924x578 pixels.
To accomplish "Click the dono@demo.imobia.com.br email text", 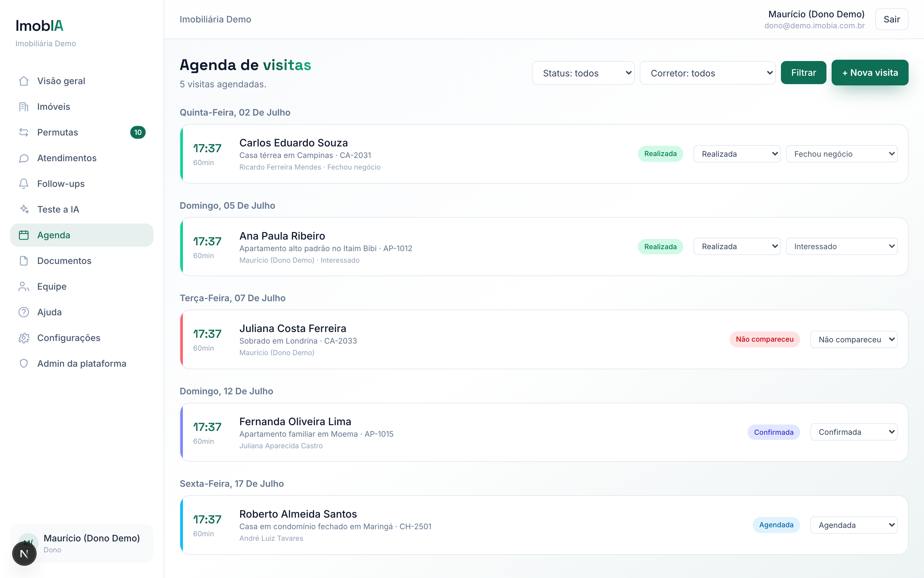I will [x=814, y=26].
